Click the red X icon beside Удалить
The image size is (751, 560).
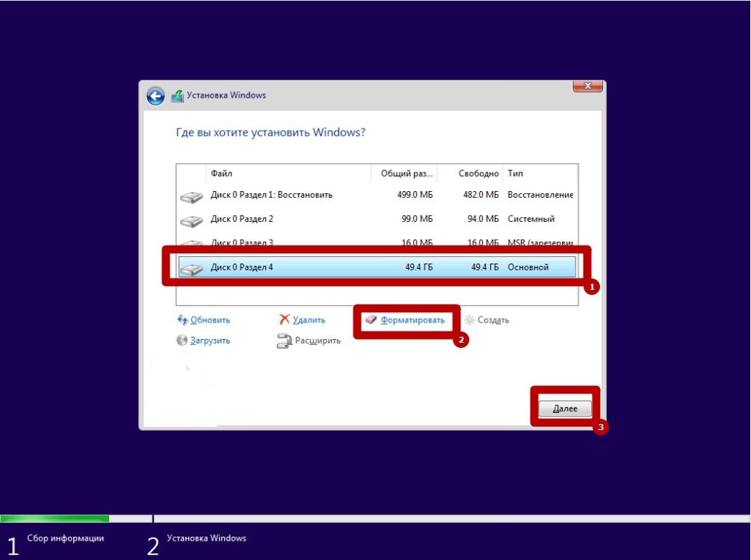[284, 319]
